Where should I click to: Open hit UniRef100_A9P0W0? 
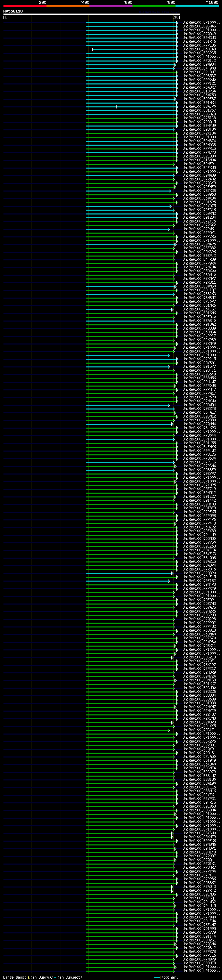click(x=199, y=80)
